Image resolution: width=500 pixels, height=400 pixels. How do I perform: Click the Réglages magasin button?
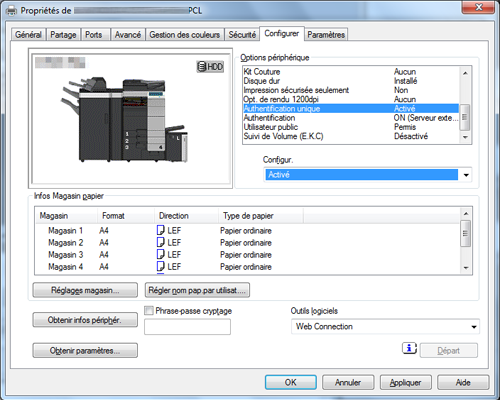pyautogui.click(x=85, y=290)
